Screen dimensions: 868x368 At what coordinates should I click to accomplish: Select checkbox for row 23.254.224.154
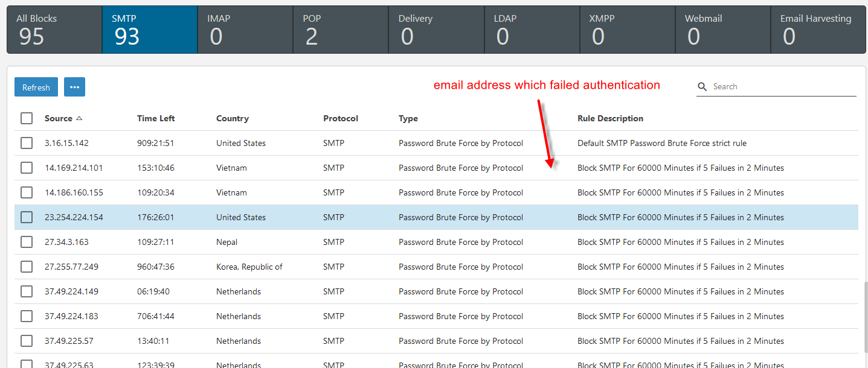point(27,217)
